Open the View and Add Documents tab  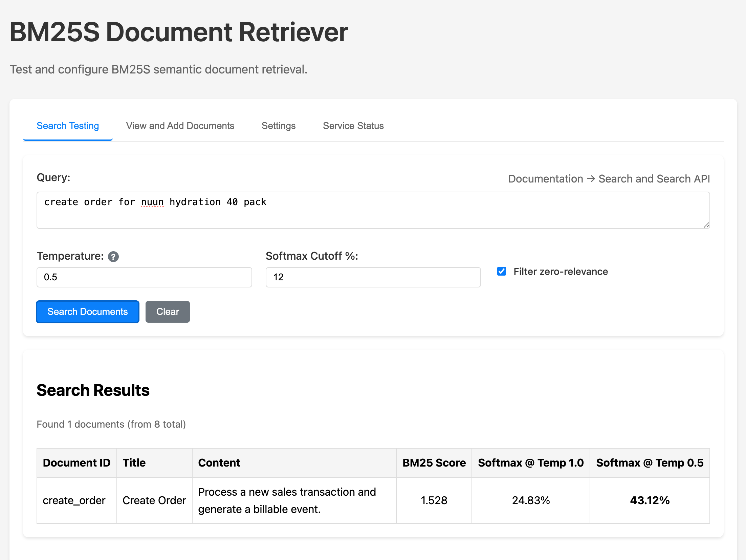(x=180, y=126)
